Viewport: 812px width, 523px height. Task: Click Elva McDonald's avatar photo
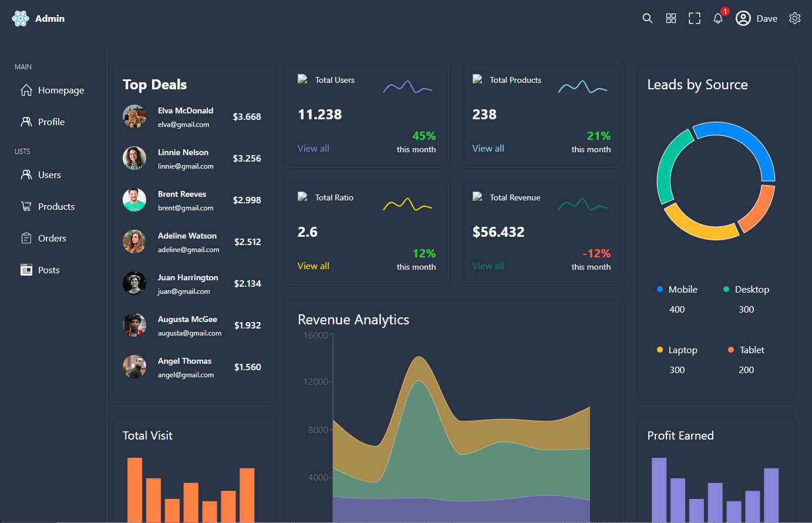(x=134, y=116)
